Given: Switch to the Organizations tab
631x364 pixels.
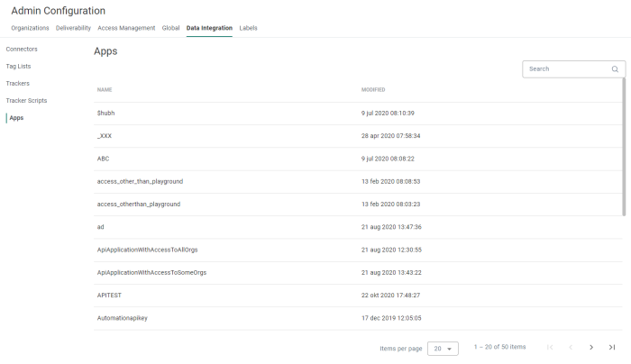Looking at the screenshot, I should pyautogui.click(x=30, y=28).
